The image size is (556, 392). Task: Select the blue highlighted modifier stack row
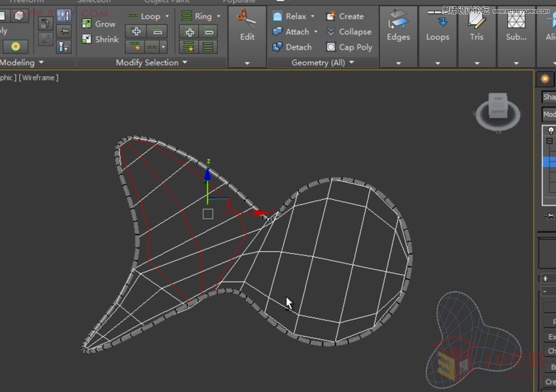click(549, 162)
